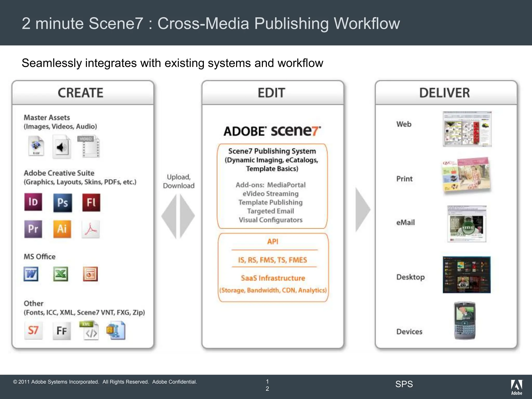The height and width of the screenshot is (399, 532).
Task: Click the Microsoft Excel icon
Action: coord(61,274)
